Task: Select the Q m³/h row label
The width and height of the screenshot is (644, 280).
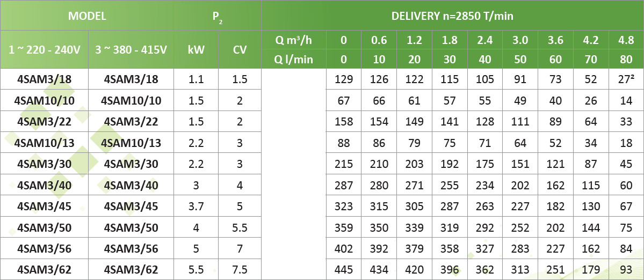Action: [x=293, y=40]
